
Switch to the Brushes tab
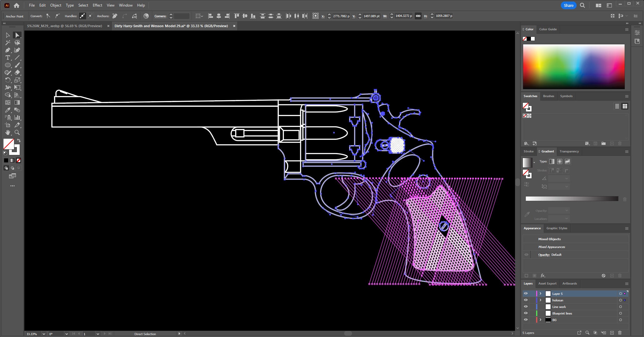click(x=548, y=96)
